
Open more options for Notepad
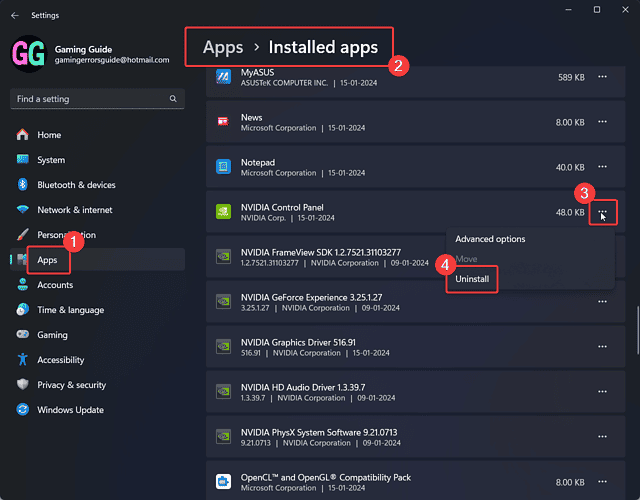[x=602, y=167]
